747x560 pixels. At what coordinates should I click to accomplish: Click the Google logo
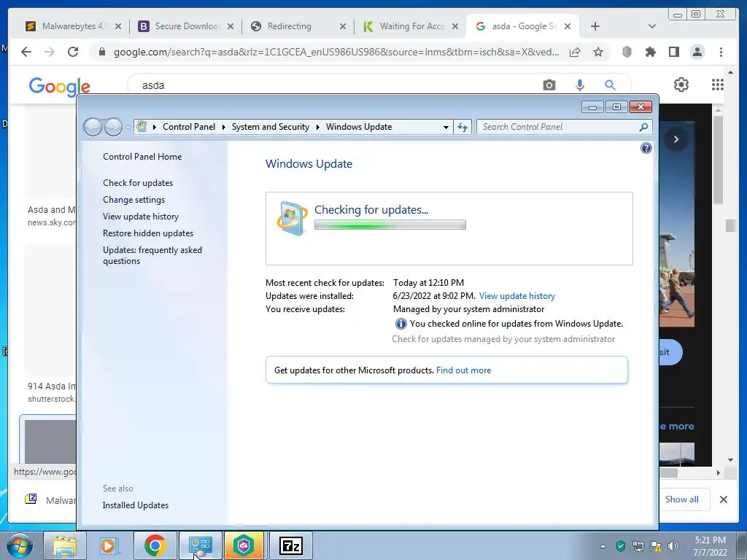click(60, 86)
